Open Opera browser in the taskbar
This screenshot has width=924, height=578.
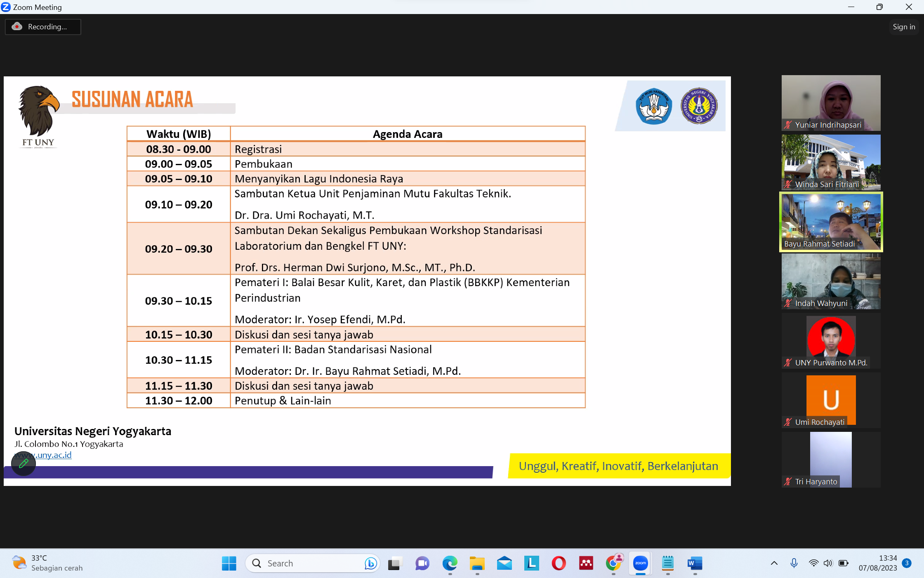[559, 563]
